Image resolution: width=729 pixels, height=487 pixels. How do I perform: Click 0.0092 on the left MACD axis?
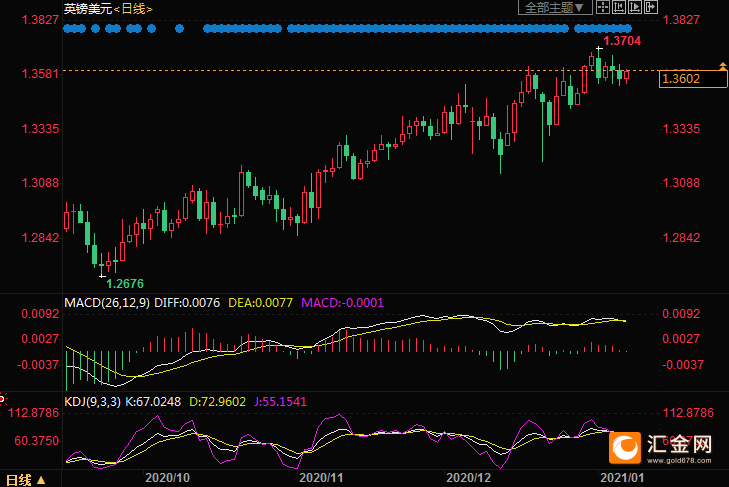coord(40,314)
